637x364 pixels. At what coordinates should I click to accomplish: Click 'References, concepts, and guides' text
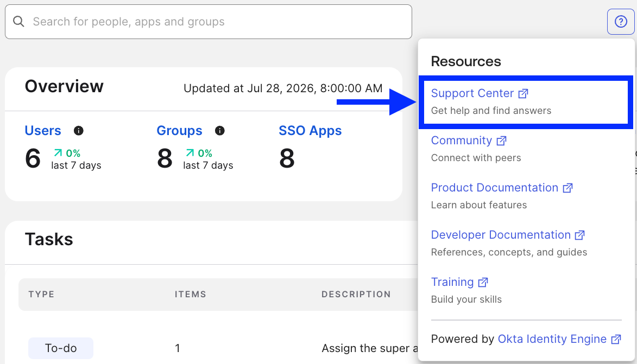tap(509, 252)
